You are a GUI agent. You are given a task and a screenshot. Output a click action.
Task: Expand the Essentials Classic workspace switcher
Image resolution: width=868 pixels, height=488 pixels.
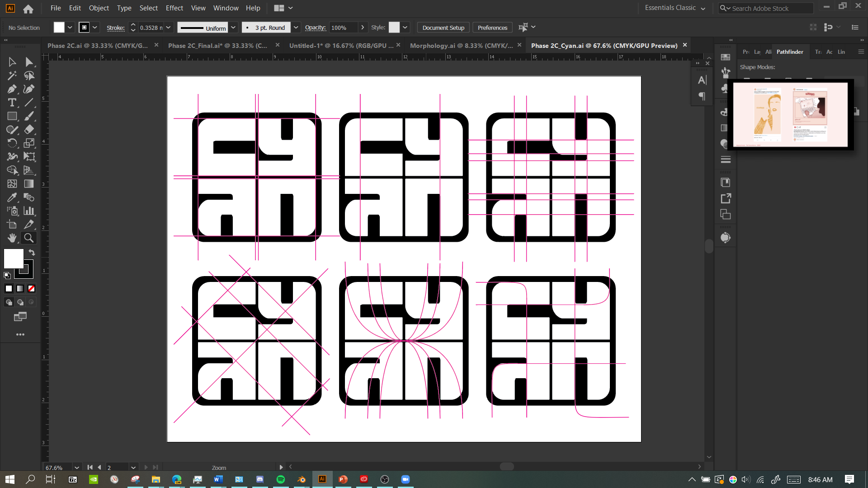pos(703,8)
